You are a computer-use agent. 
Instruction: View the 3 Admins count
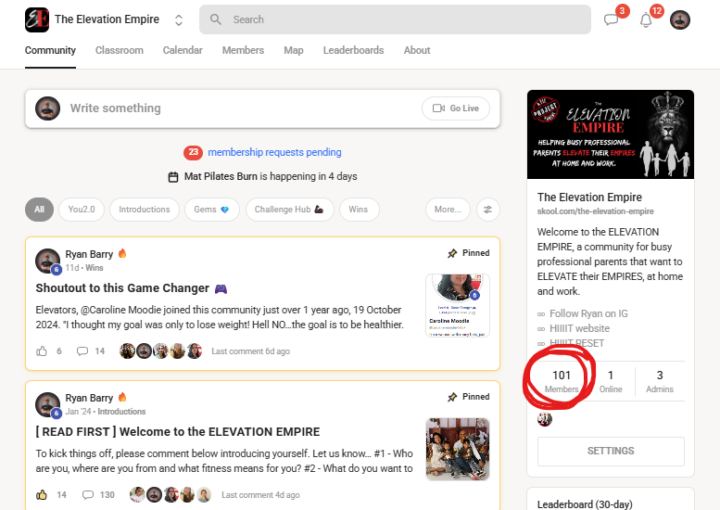[660, 381]
